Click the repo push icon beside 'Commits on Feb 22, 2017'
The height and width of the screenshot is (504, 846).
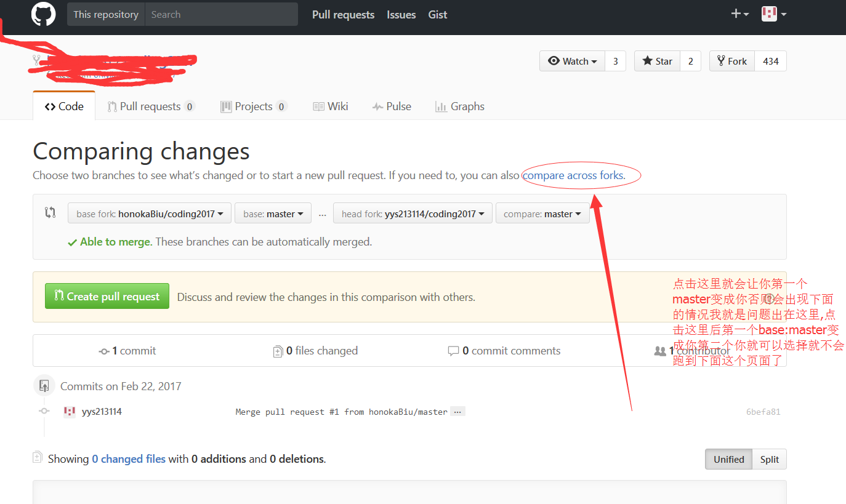(x=44, y=386)
